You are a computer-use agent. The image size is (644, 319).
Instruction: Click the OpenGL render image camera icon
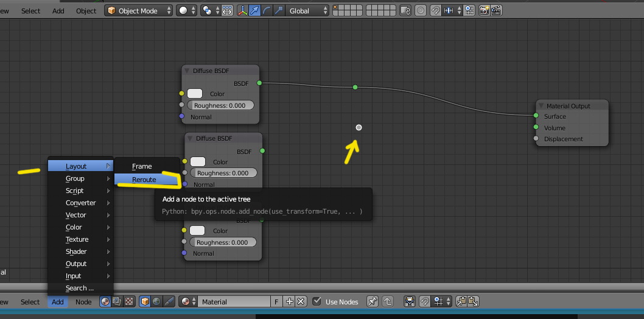point(485,10)
